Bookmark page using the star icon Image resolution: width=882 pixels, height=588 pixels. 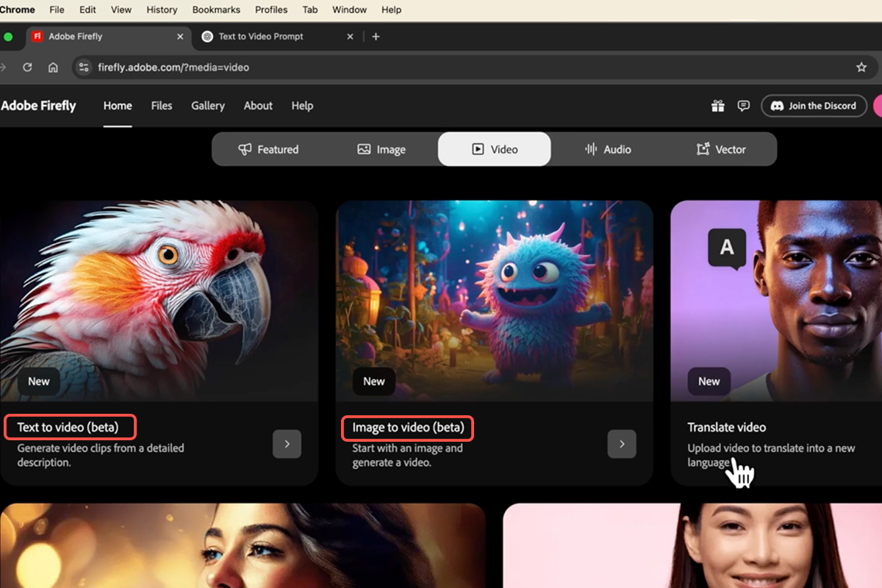click(861, 67)
